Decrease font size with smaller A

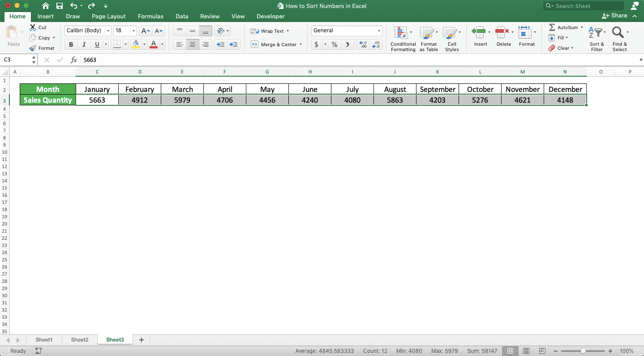pos(159,31)
